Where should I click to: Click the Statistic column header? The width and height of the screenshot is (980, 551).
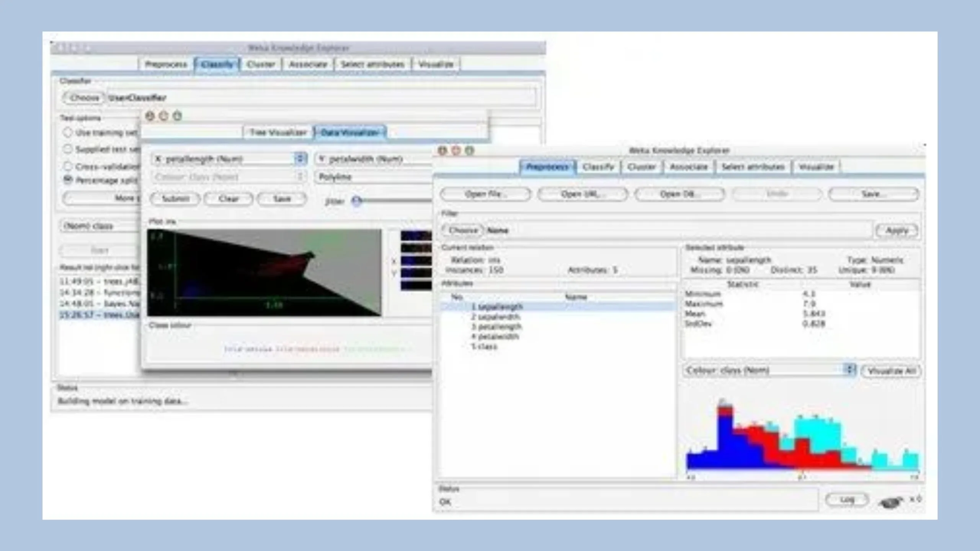point(743,284)
